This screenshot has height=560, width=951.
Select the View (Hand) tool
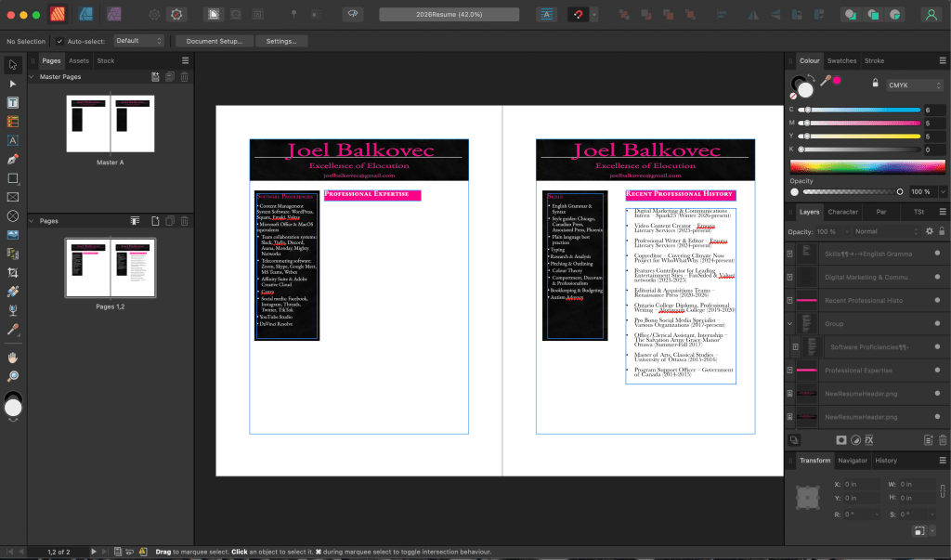click(12, 358)
